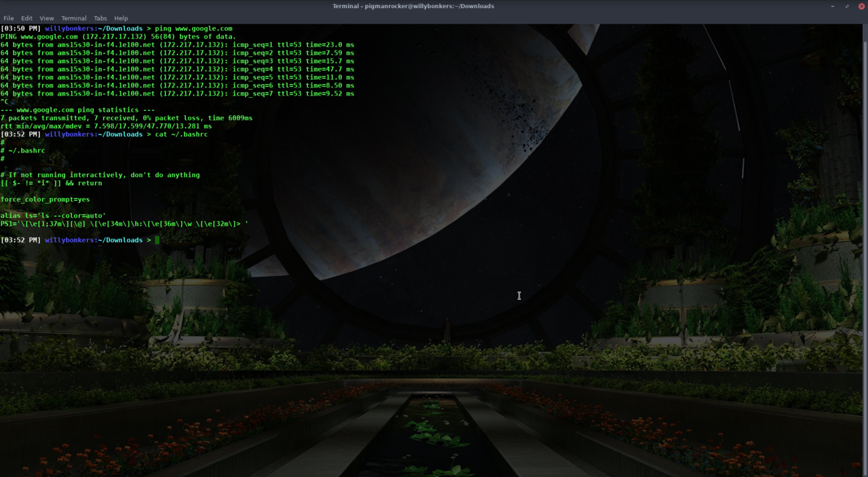Open the Tabs menu
The image size is (868, 477).
(100, 18)
